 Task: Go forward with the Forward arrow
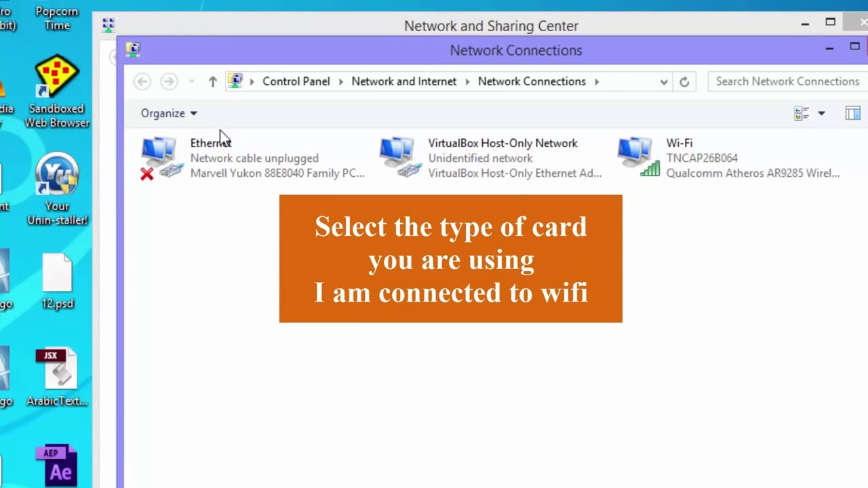pyautogui.click(x=169, y=81)
